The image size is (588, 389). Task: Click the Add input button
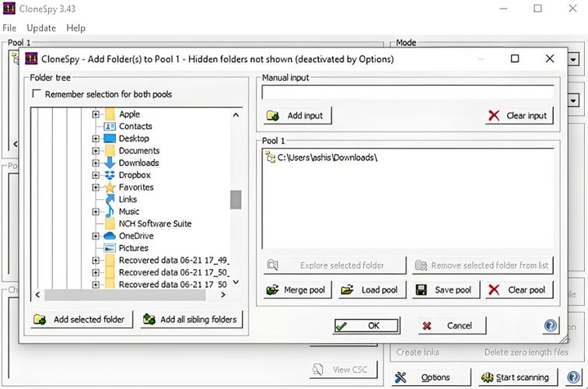[x=298, y=116]
